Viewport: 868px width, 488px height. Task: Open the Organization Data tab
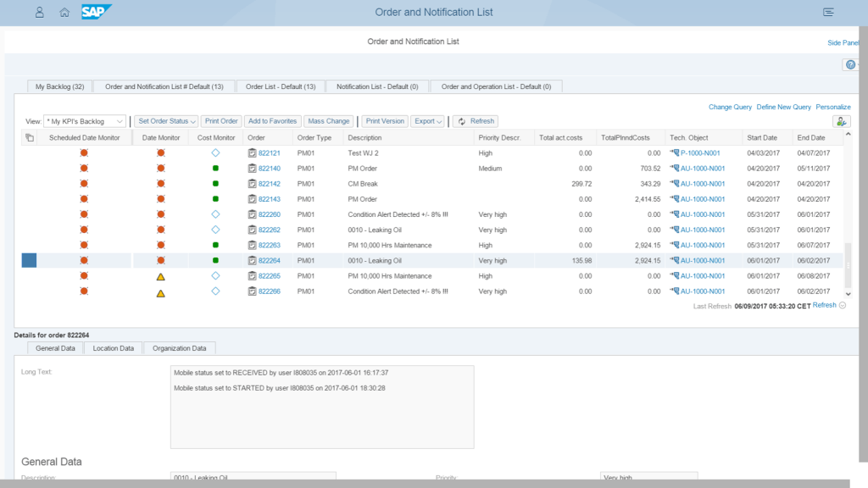pyautogui.click(x=180, y=348)
